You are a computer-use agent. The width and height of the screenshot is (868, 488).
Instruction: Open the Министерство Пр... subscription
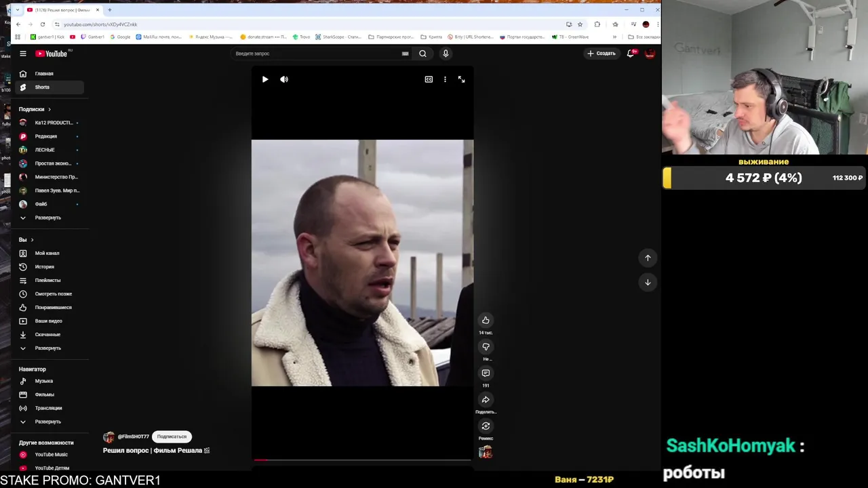[x=49, y=177]
